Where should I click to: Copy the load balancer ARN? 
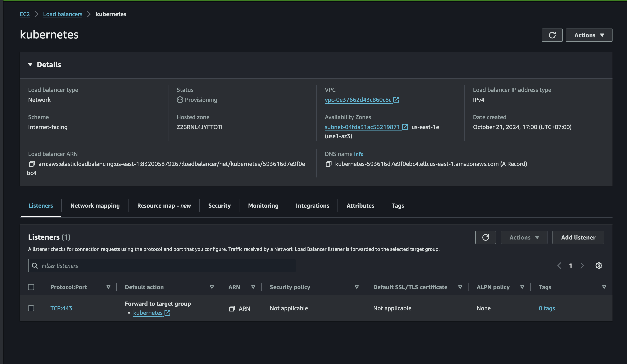pyautogui.click(x=32, y=164)
